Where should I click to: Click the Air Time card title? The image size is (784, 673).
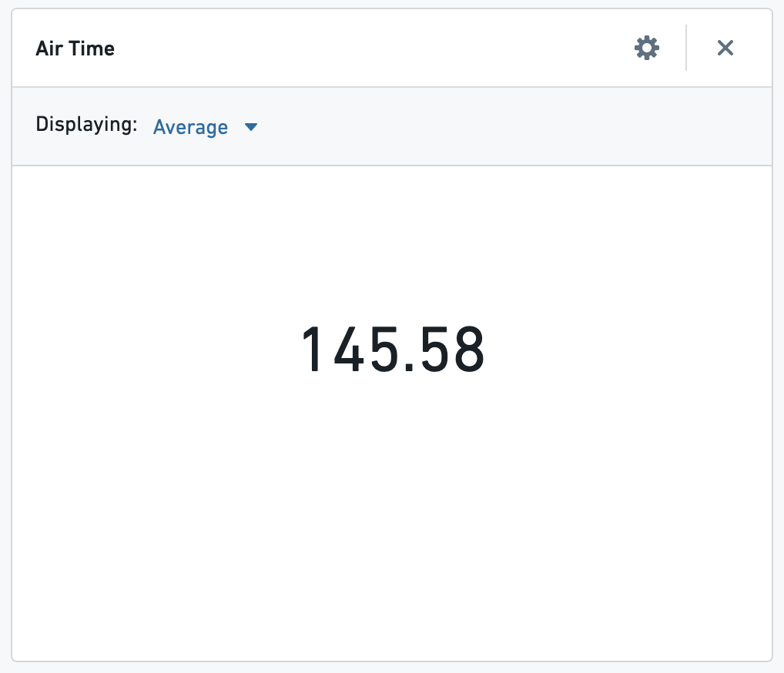click(x=75, y=49)
